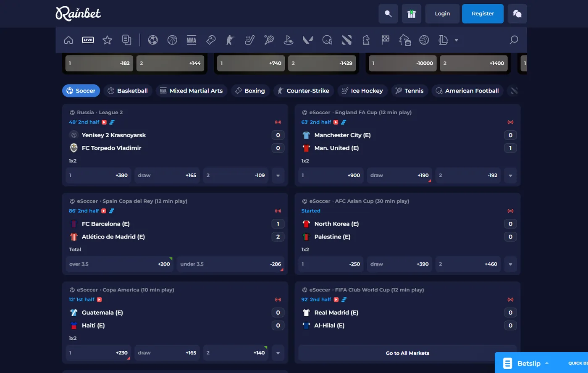Expand markets for North Korea (E) match
This screenshot has width=588, height=373.
[510, 264]
